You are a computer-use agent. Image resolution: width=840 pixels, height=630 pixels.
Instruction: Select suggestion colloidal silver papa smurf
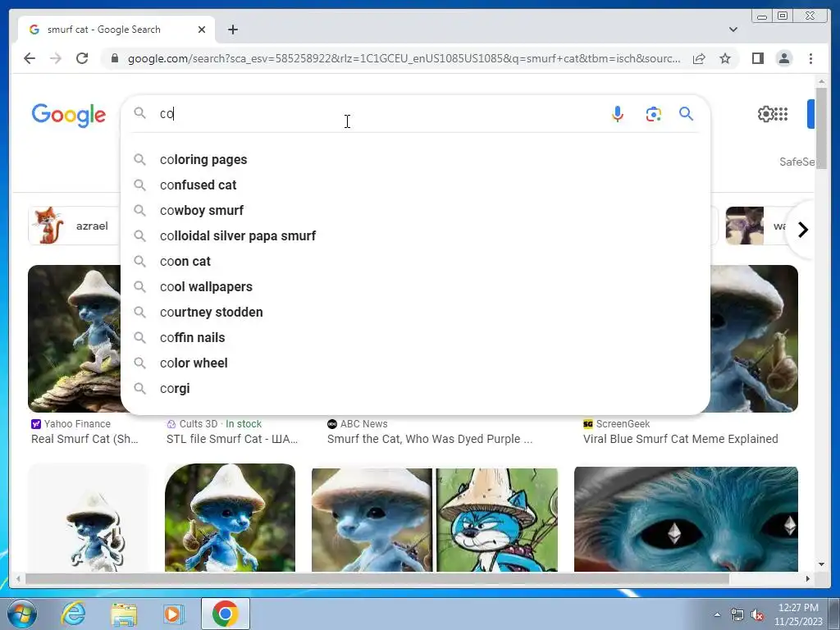pyautogui.click(x=415, y=235)
